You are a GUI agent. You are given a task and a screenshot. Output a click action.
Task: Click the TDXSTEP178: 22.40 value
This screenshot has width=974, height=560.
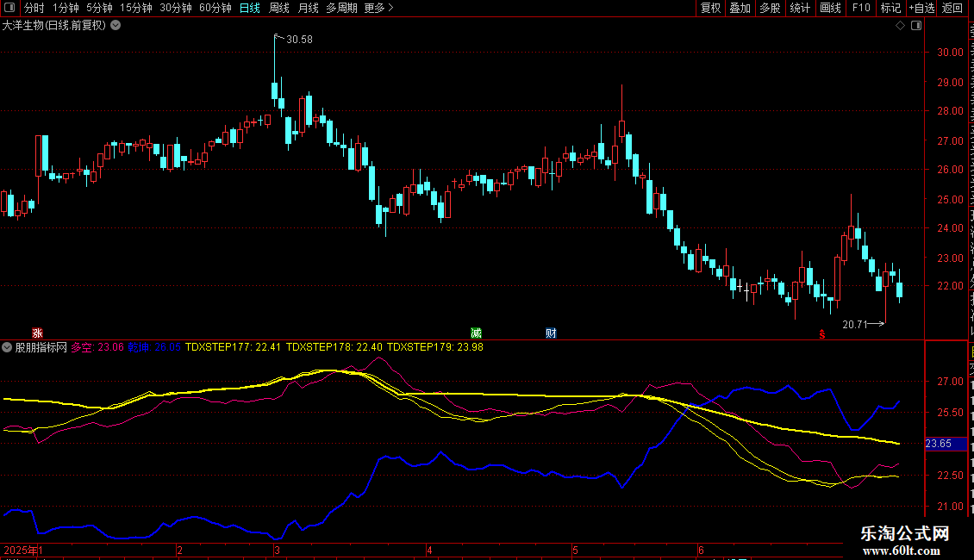pos(334,348)
